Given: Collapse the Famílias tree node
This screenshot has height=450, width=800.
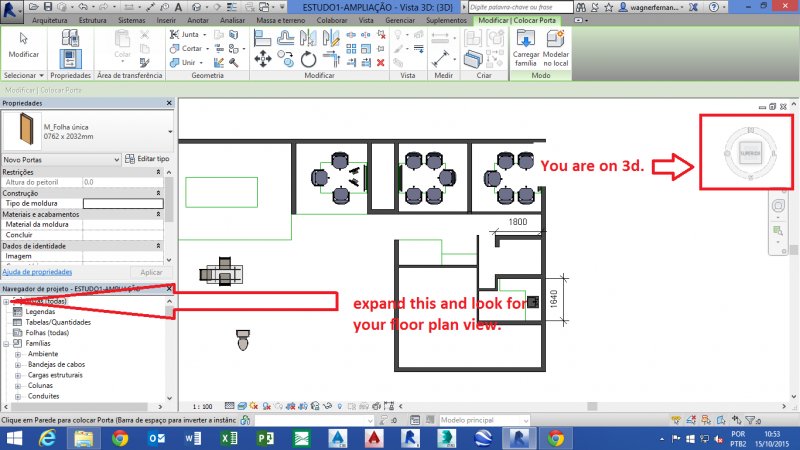Looking at the screenshot, I should pyautogui.click(x=6, y=344).
